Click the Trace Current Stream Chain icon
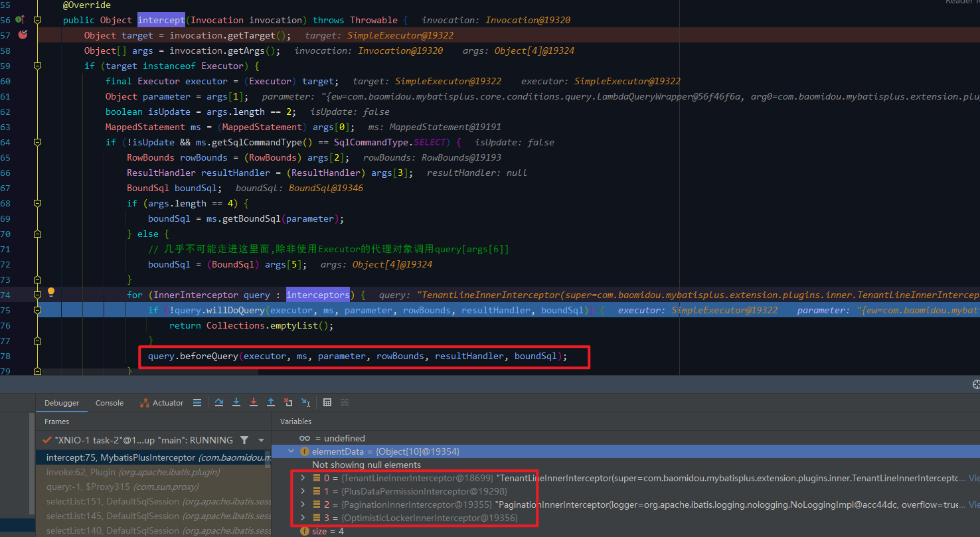Image resolution: width=980 pixels, height=537 pixels. coord(345,402)
